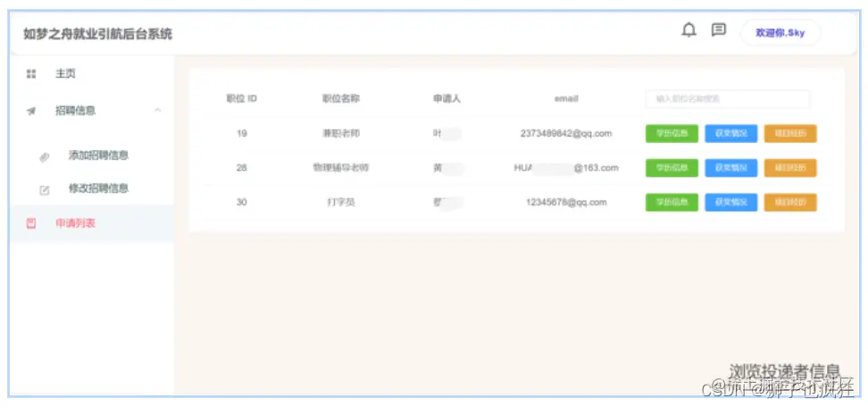The image size is (868, 407).
Task: Click blue 获奖情况 button for 物理辅导老师
Action: point(730,168)
